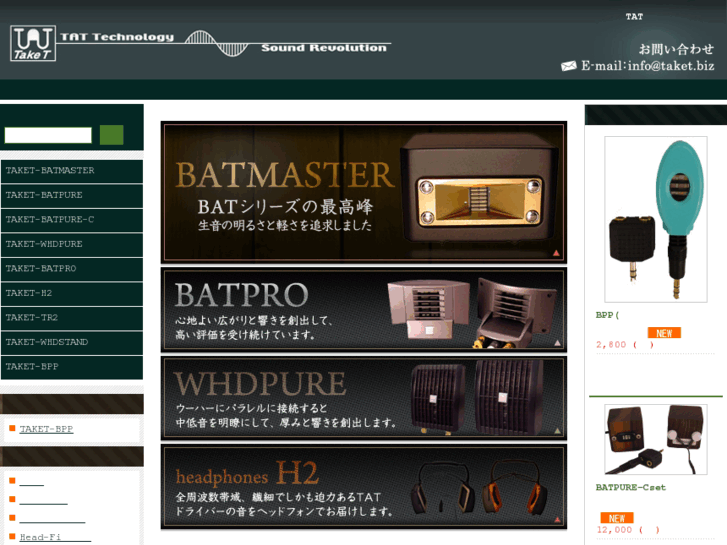Click the small triangle arrow on WHDPURE banner
Image resolution: width=727 pixels, height=545 pixels.
pos(557,431)
